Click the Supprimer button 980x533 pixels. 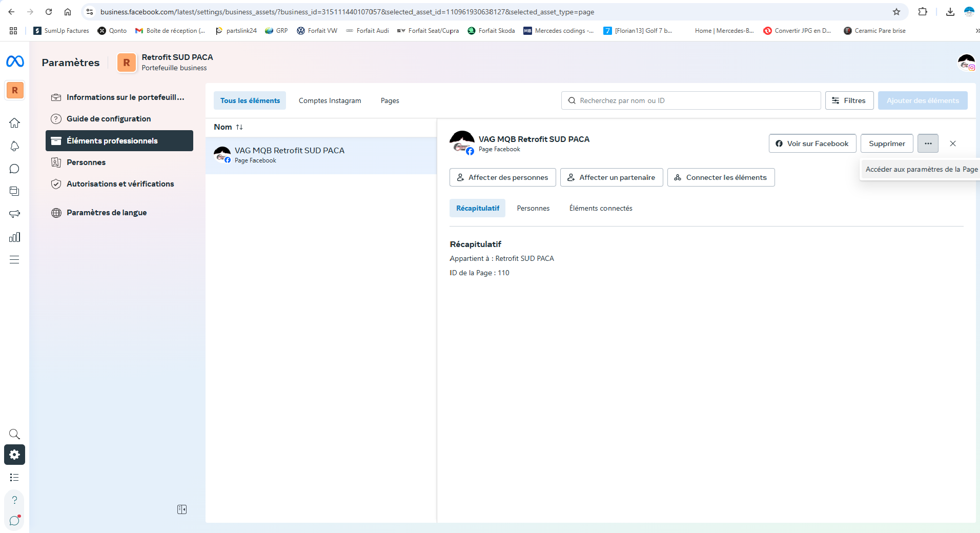click(887, 143)
